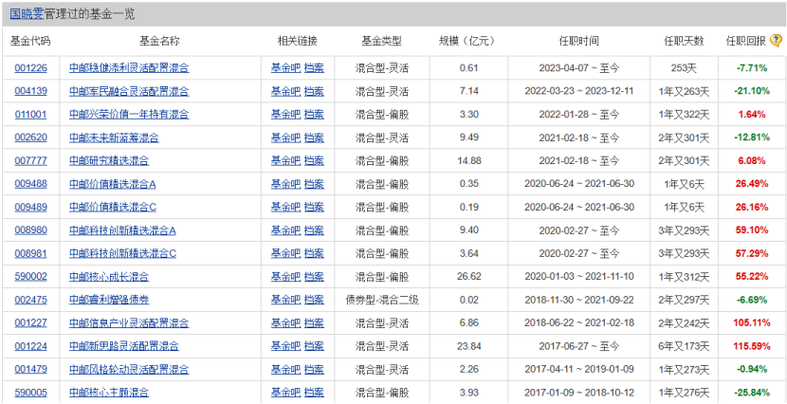The width and height of the screenshot is (787, 404).
Task: Click the 规模（亿元） column header
Action: click(x=467, y=41)
